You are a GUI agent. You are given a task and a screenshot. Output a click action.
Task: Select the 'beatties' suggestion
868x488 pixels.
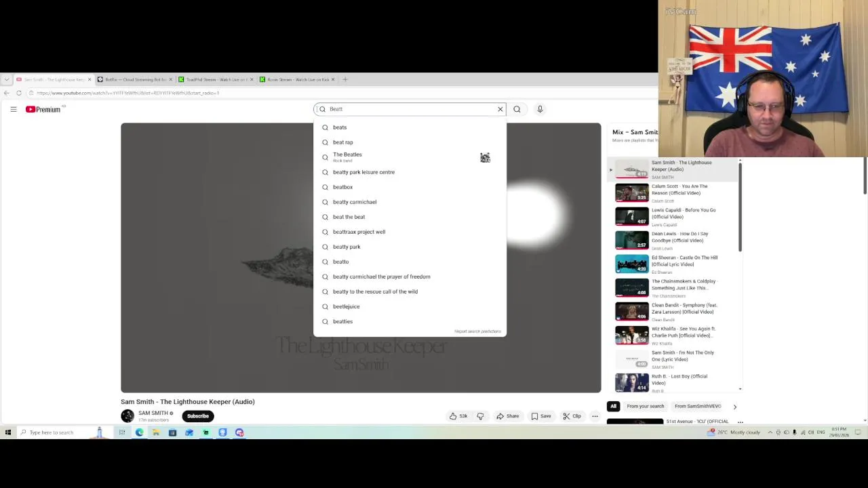410,321
